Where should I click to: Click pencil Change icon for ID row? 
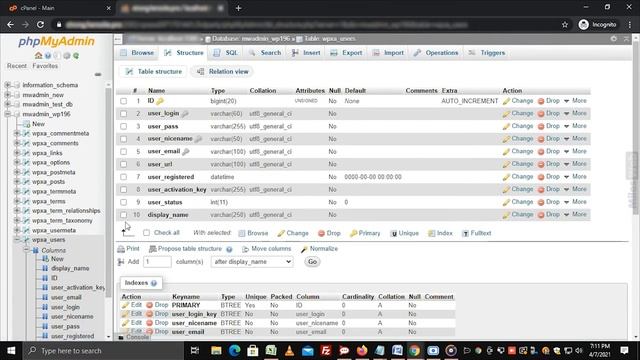click(x=507, y=101)
